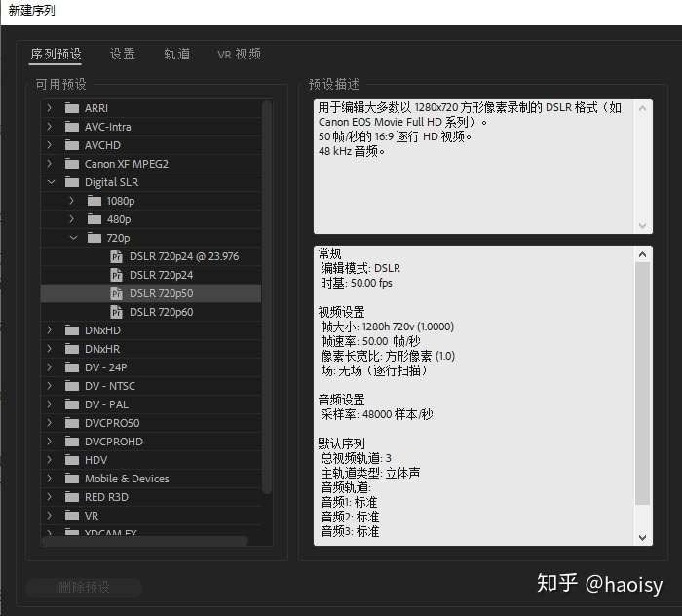Screen dimensions: 682x616
Task: Click the DNxHR folder icon
Action: (72, 349)
